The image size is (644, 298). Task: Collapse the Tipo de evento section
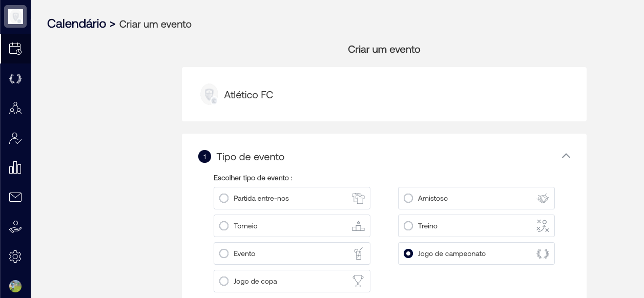(566, 156)
